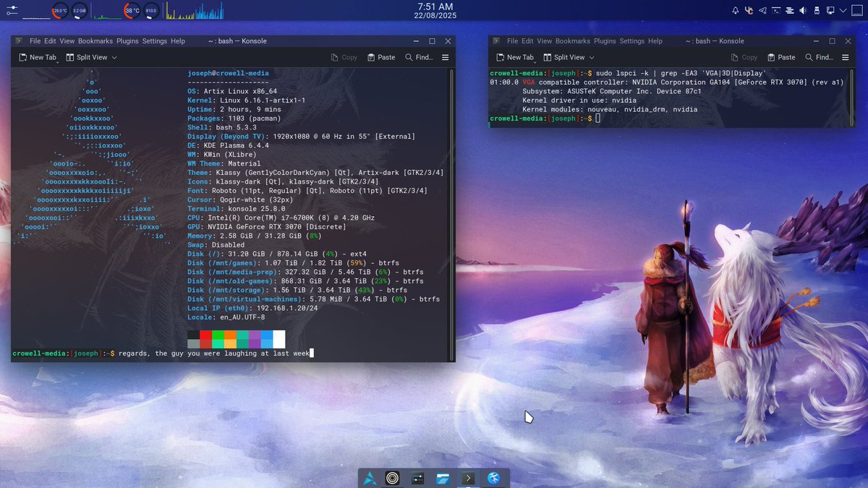Open Edit menu in left Konsole window
The height and width of the screenshot is (488, 868).
pos(50,41)
